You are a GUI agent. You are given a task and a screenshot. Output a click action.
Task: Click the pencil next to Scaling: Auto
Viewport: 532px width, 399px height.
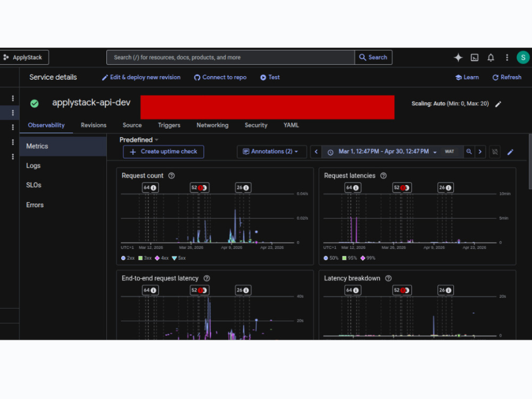498,104
